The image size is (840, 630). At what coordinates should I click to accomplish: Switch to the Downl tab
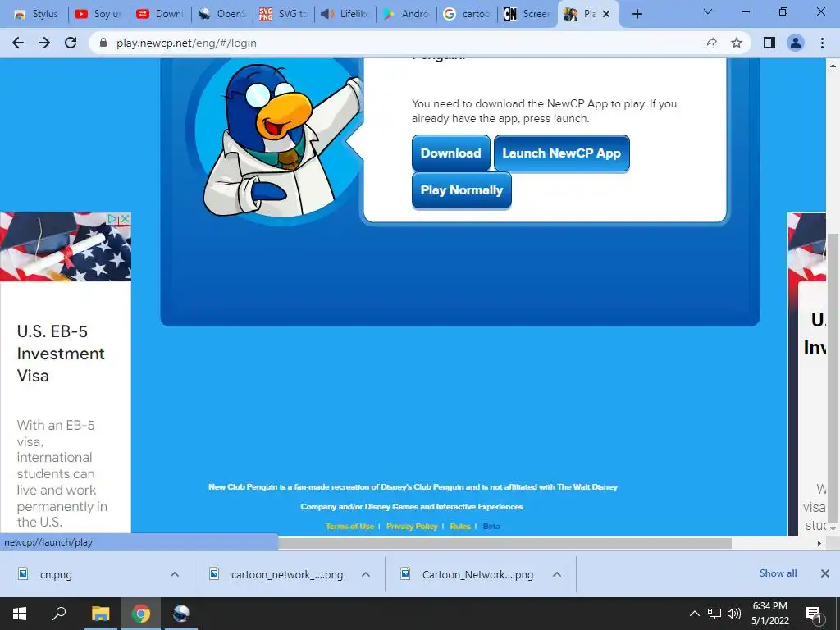point(160,14)
